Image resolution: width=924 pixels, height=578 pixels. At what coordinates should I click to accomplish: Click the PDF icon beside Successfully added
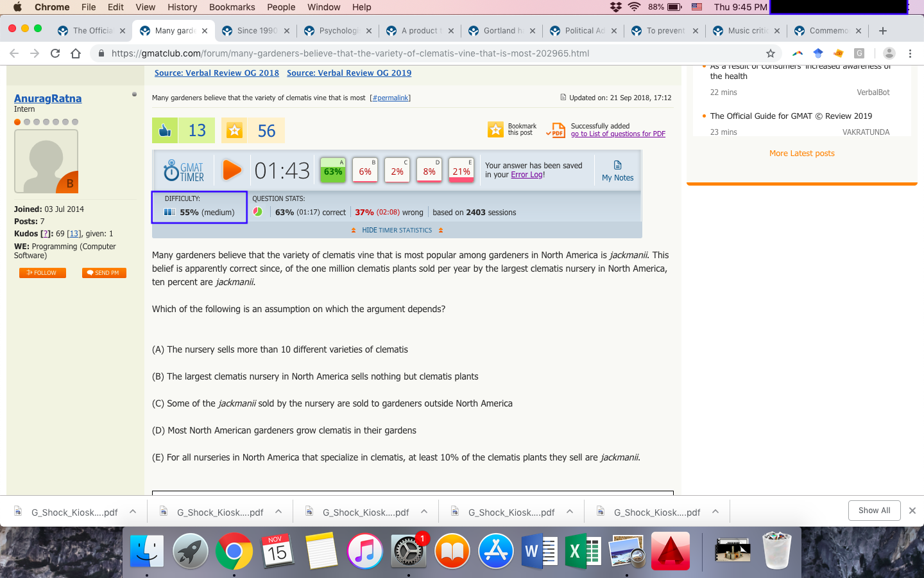556,130
